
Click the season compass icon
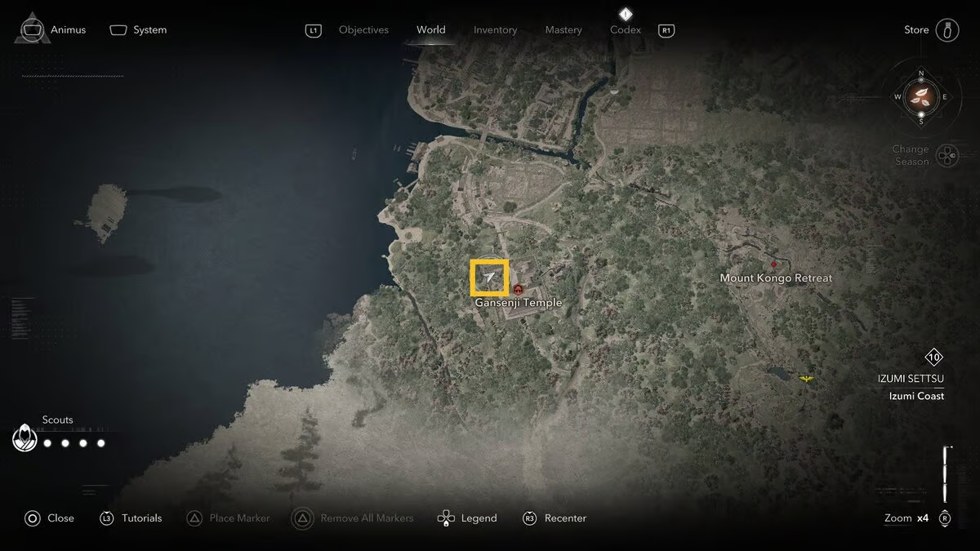click(x=921, y=97)
